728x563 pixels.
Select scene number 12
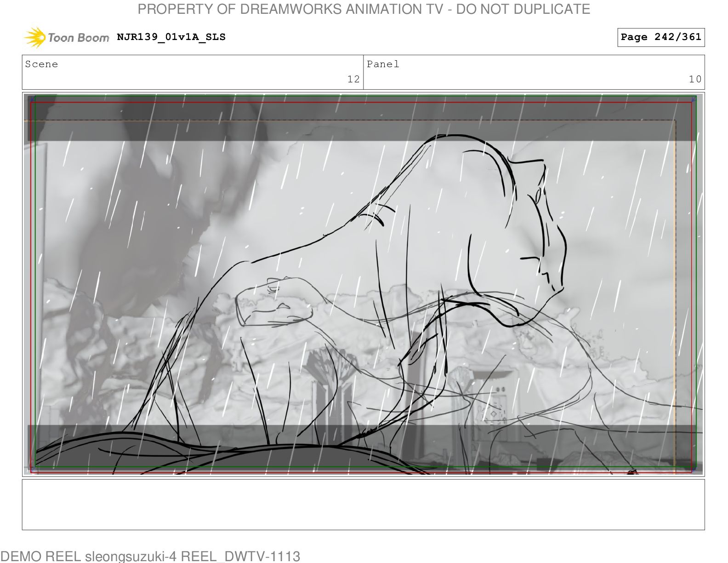click(x=353, y=79)
